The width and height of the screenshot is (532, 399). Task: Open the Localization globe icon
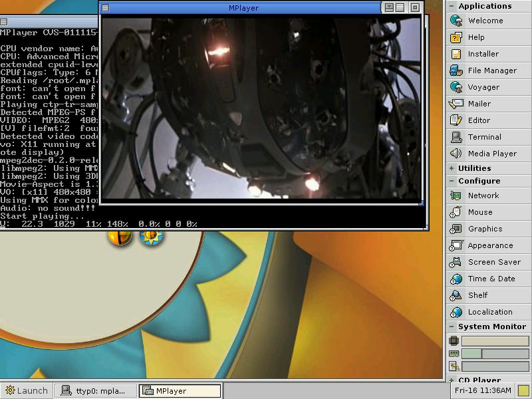456,312
